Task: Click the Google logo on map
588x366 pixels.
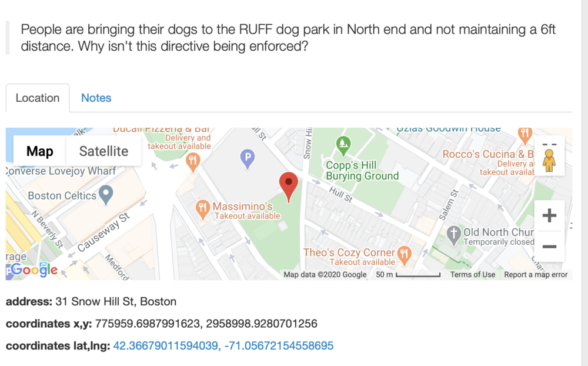Action: click(34, 269)
